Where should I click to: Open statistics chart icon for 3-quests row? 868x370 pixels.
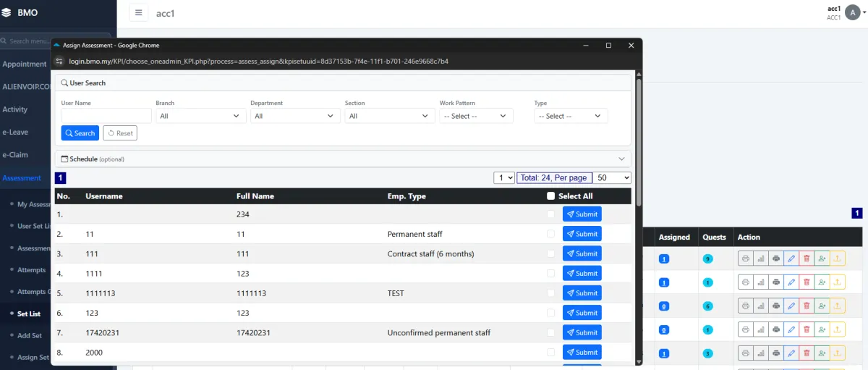coord(761,353)
